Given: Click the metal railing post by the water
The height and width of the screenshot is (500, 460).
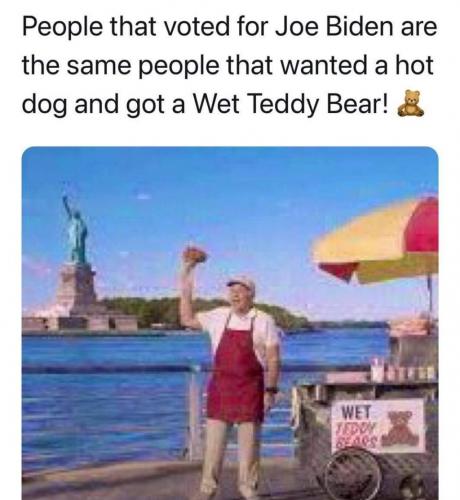Looking at the screenshot, I should click(195, 412).
